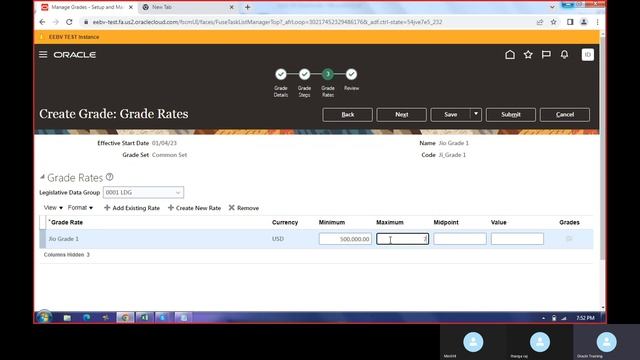Open Chrome profile avatar icon

[x=584, y=22]
